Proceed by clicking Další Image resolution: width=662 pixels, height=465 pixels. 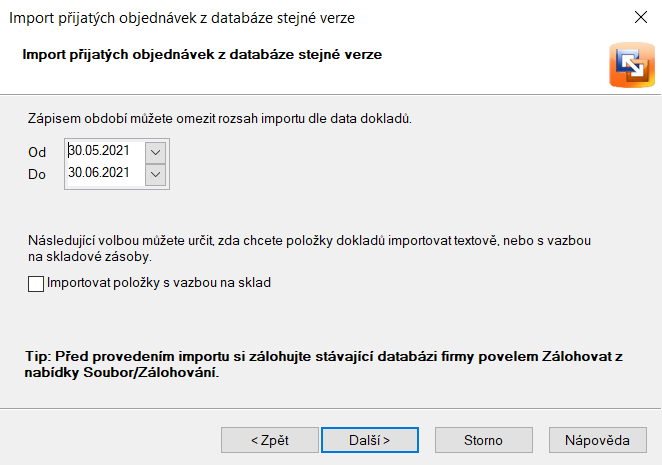pyautogui.click(x=369, y=440)
